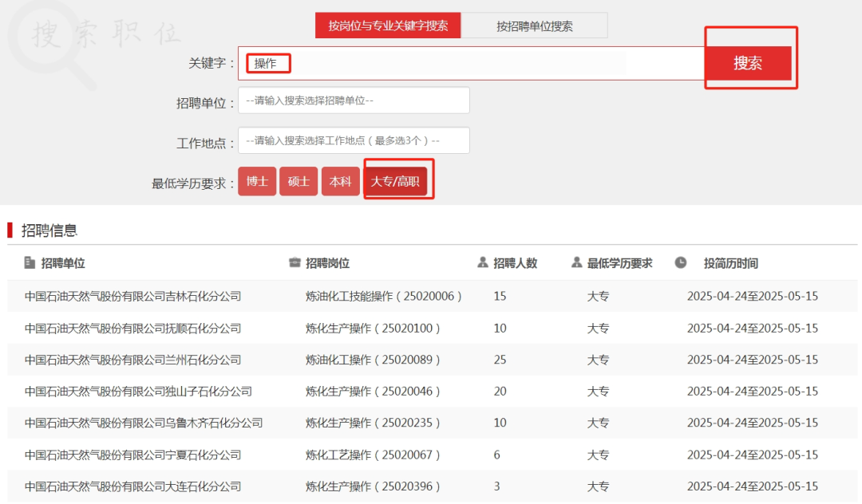
Task: Toggle the 博士 education filter
Action: [257, 182]
